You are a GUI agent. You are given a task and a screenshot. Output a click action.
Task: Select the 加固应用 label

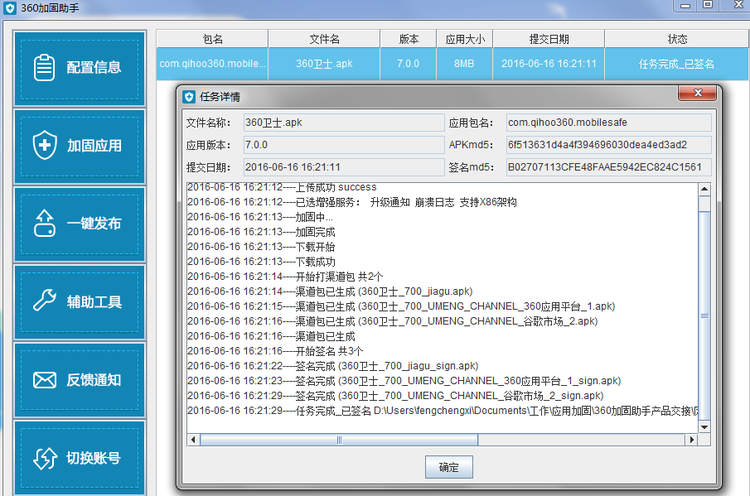[x=94, y=145]
